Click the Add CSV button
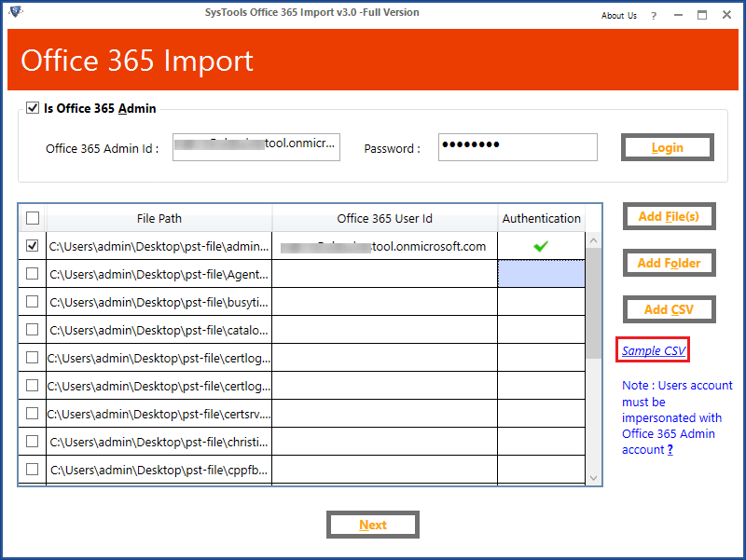The image size is (746, 560). [669, 309]
